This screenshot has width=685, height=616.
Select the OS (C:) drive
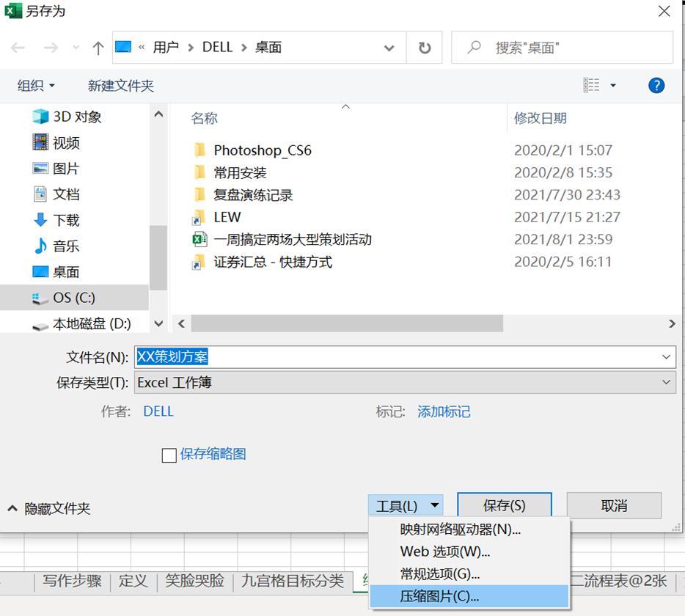point(72,297)
